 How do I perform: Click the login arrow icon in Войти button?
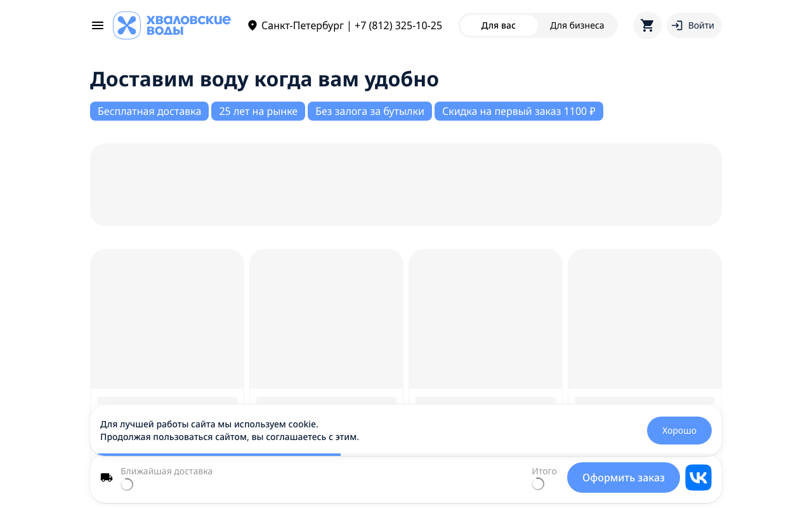coord(679,25)
